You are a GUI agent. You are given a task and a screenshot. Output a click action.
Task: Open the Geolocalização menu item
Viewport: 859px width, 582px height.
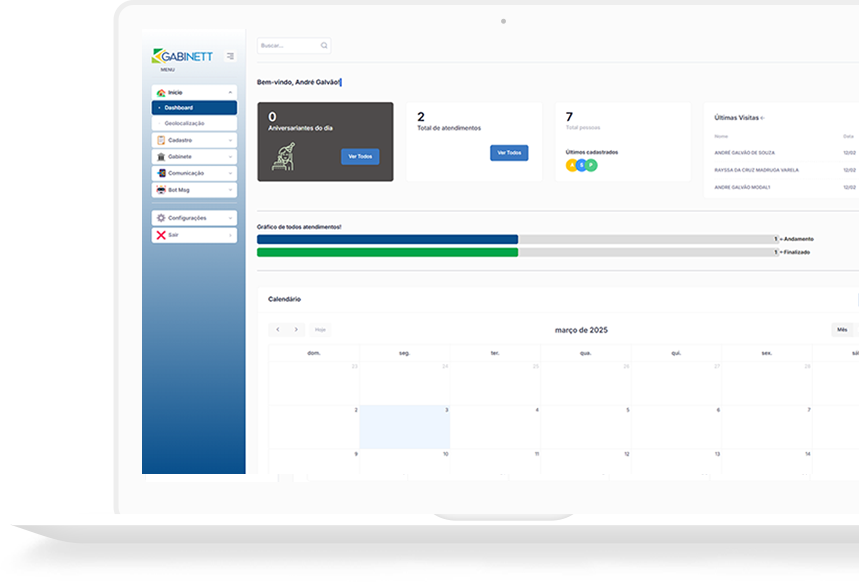[185, 123]
